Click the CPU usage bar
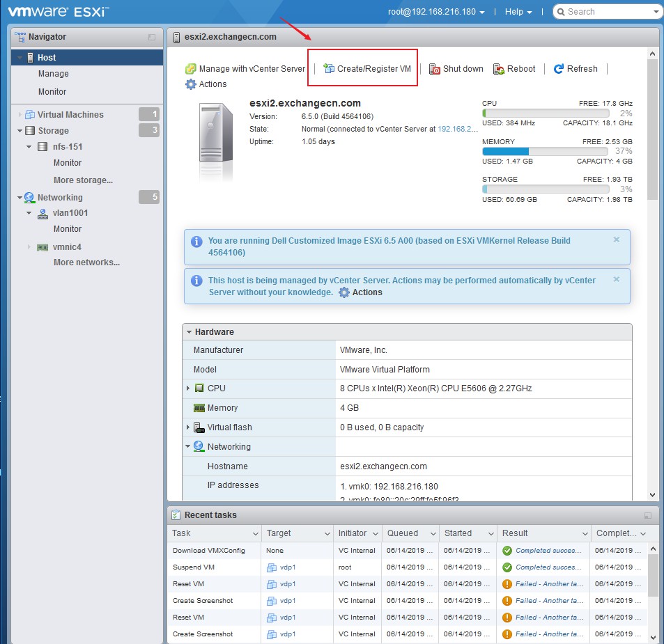Screen dimensions: 664x644 [x=546, y=113]
